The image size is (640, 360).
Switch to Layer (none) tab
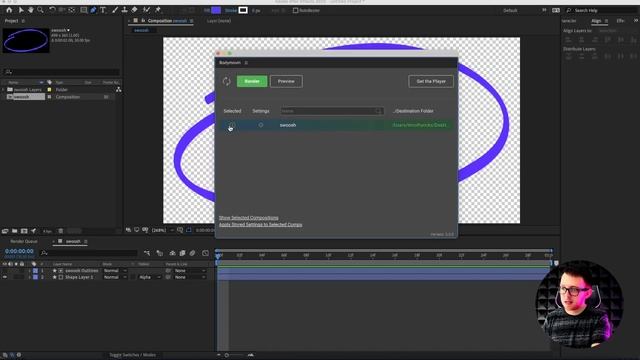coord(219,21)
